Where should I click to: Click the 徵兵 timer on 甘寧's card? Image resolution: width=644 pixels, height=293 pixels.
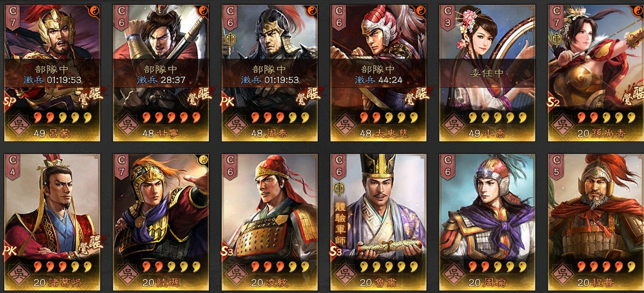click(x=161, y=80)
